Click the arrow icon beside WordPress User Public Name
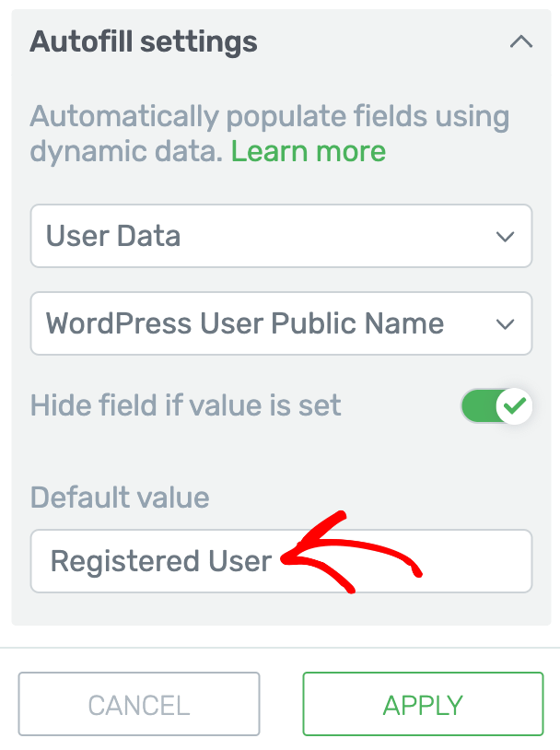Viewport: 560px width, 750px height. pos(505,324)
